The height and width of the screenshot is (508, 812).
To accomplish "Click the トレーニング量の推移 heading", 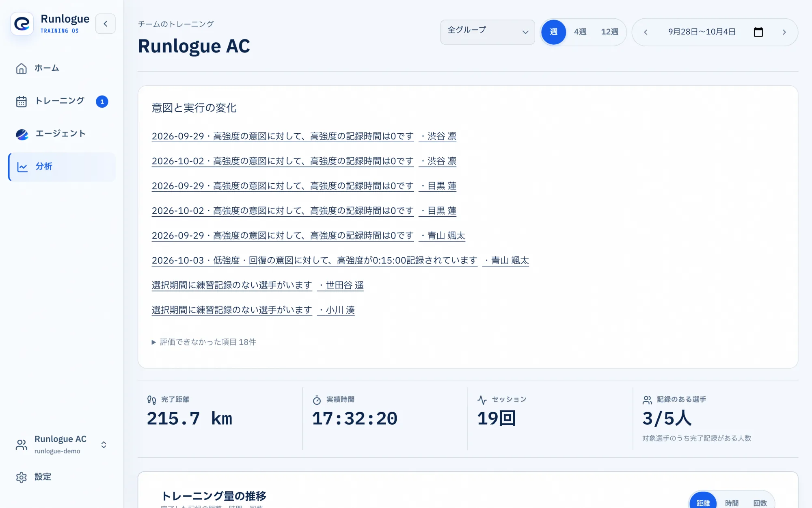I will 214,496.
